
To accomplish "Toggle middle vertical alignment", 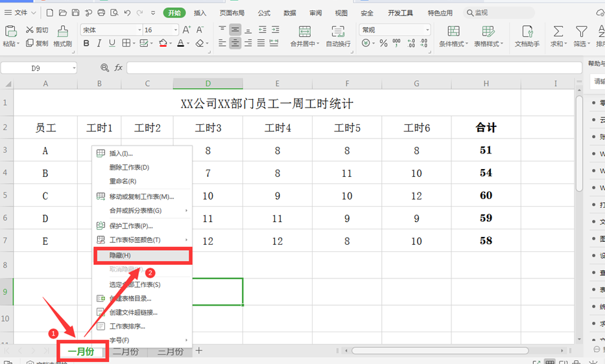I will point(235,30).
